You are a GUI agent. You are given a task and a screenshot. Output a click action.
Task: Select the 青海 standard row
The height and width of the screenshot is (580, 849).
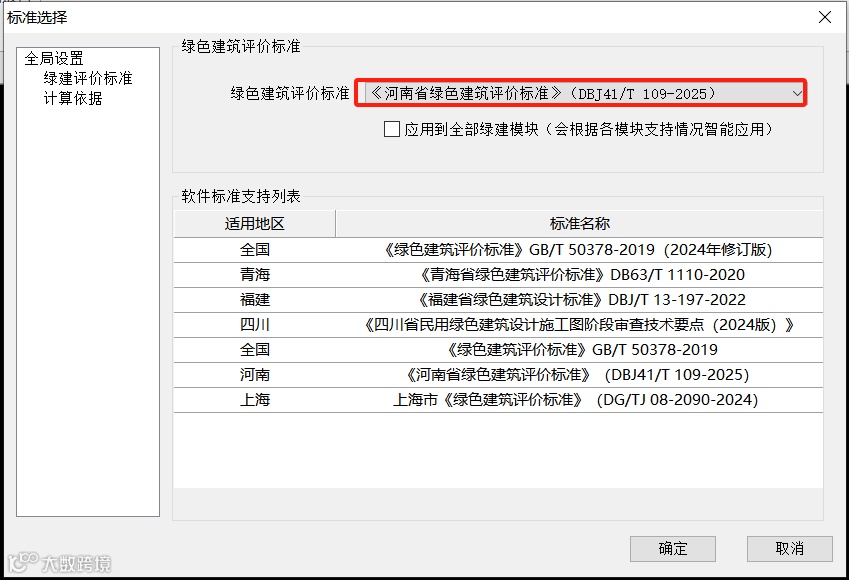click(x=253, y=274)
